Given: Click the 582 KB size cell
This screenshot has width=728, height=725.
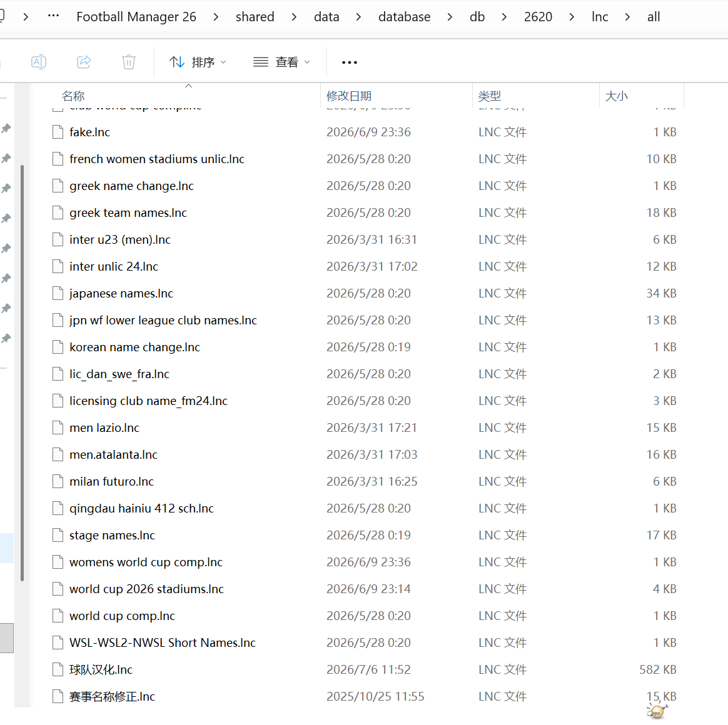Looking at the screenshot, I should [657, 670].
